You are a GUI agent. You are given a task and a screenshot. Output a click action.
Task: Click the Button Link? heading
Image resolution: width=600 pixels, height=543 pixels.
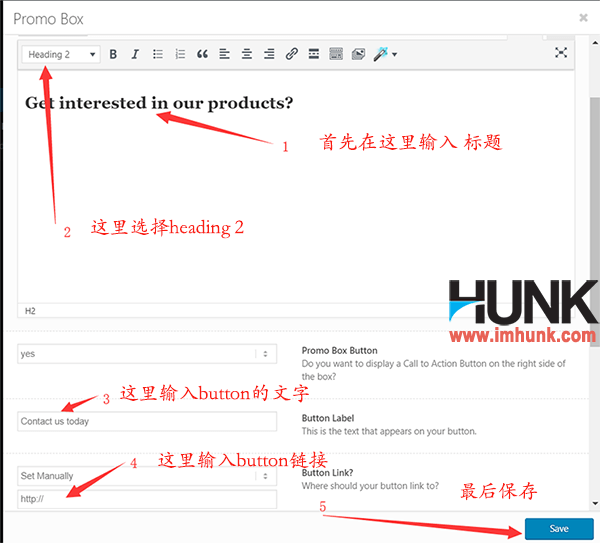click(327, 473)
